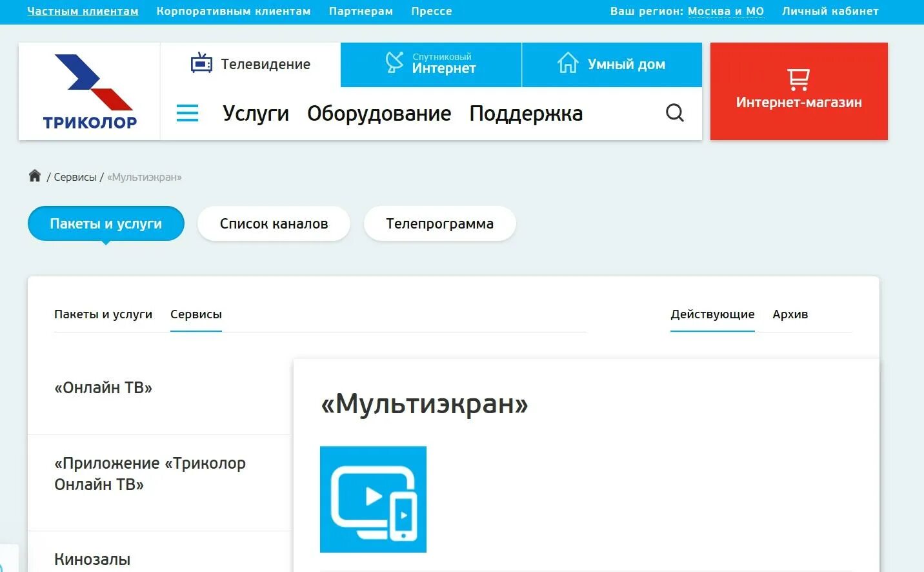Image resolution: width=924 pixels, height=572 pixels.
Task: Go to the Интернет-магазин button
Action: pos(799,91)
